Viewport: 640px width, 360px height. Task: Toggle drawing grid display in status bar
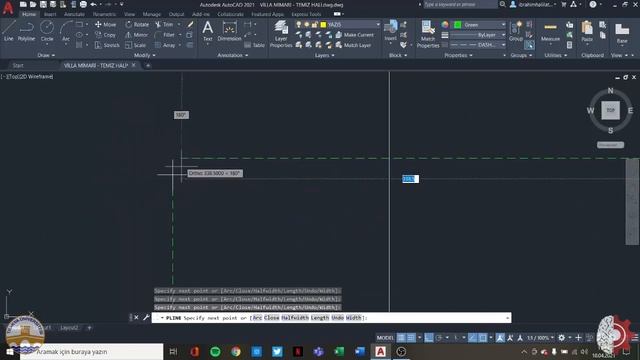pos(402,338)
